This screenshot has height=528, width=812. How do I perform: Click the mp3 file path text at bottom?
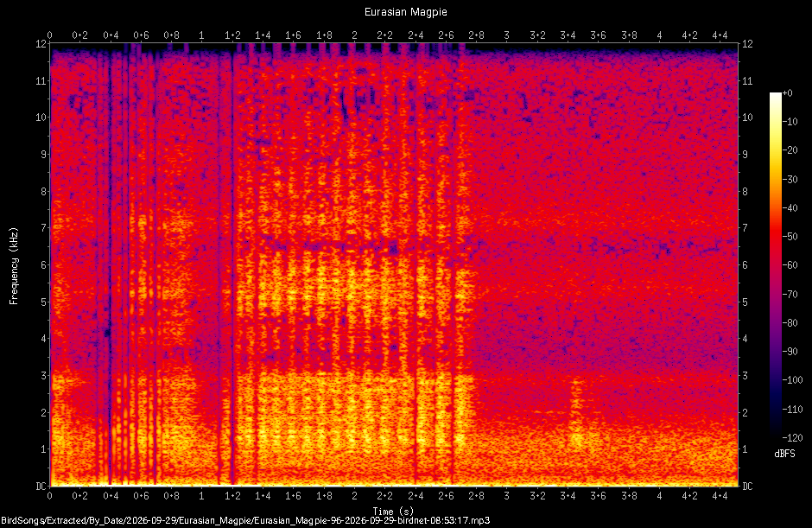(x=245, y=521)
